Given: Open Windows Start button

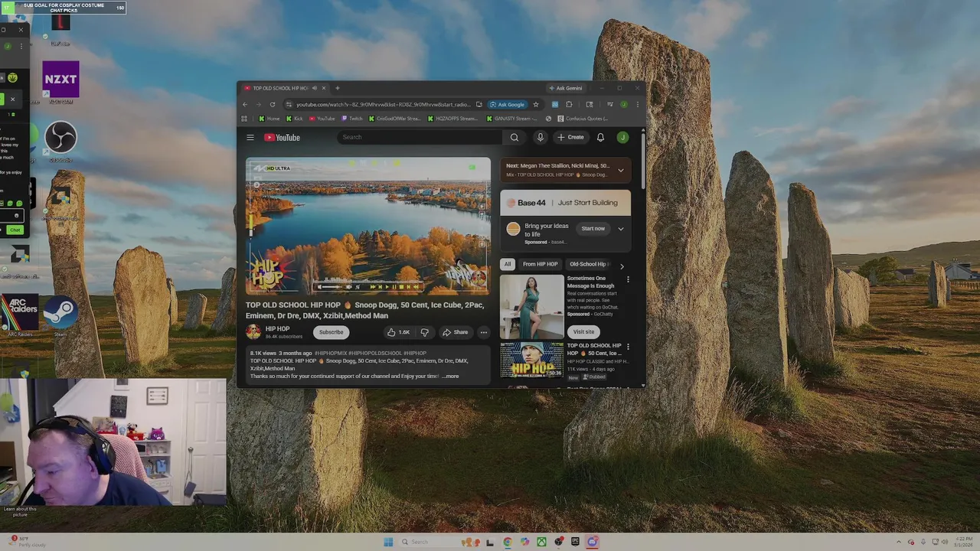Looking at the screenshot, I should point(388,542).
